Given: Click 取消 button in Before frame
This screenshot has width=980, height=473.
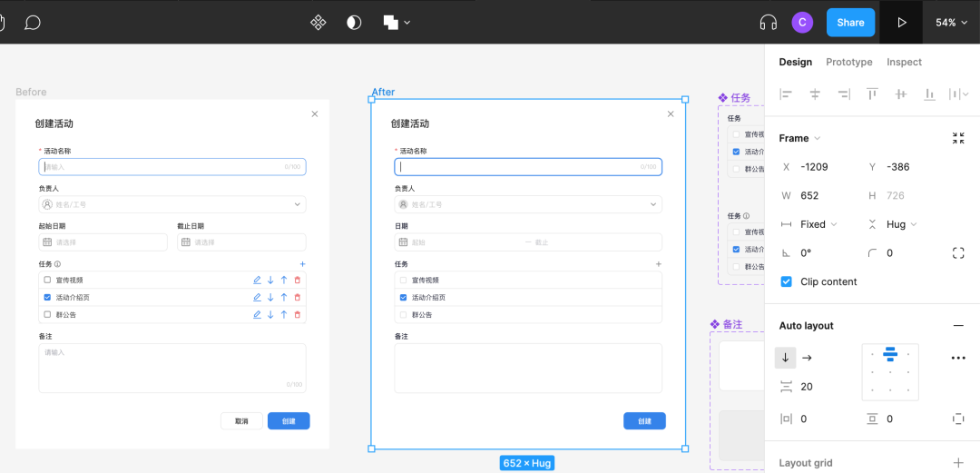Looking at the screenshot, I should point(241,421).
